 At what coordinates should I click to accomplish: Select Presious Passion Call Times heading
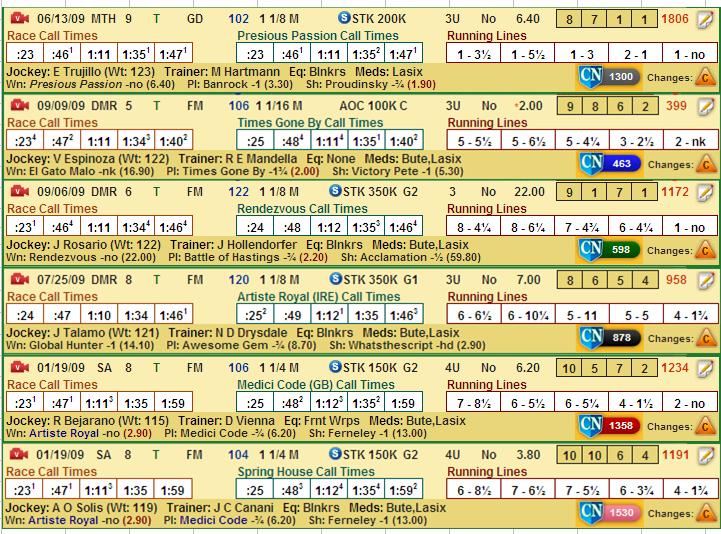(x=317, y=36)
